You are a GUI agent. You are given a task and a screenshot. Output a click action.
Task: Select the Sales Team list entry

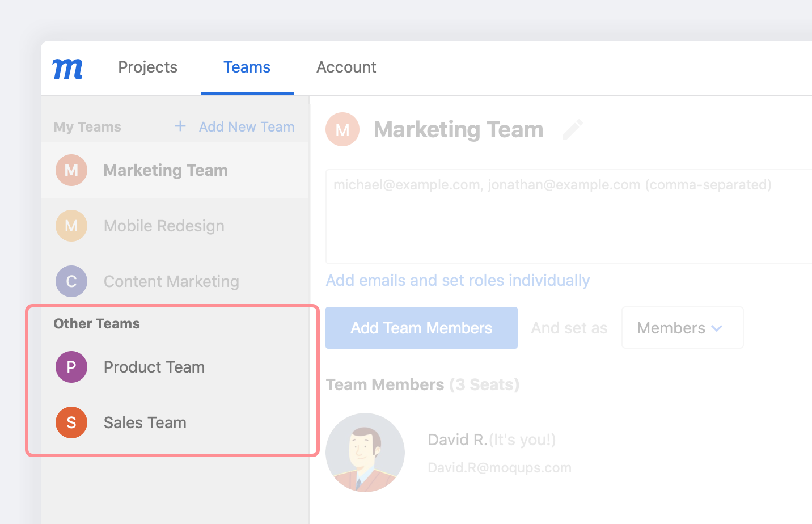(x=145, y=422)
